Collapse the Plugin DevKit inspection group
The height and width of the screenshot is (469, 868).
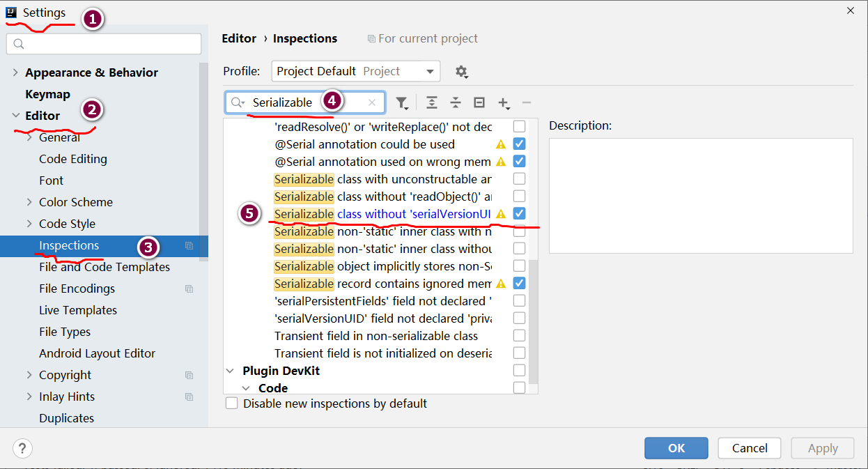(x=231, y=371)
